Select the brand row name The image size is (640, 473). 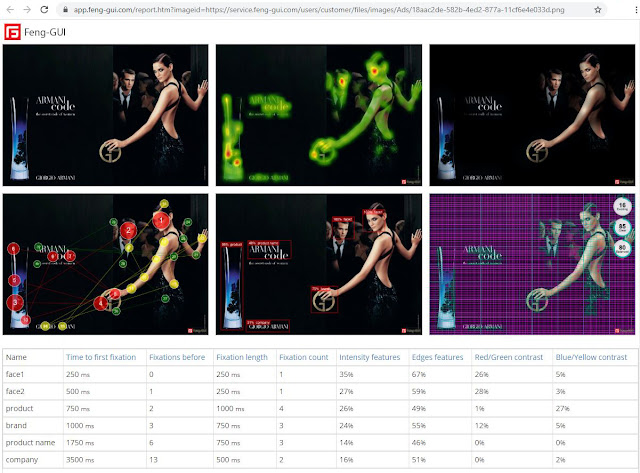tap(16, 426)
